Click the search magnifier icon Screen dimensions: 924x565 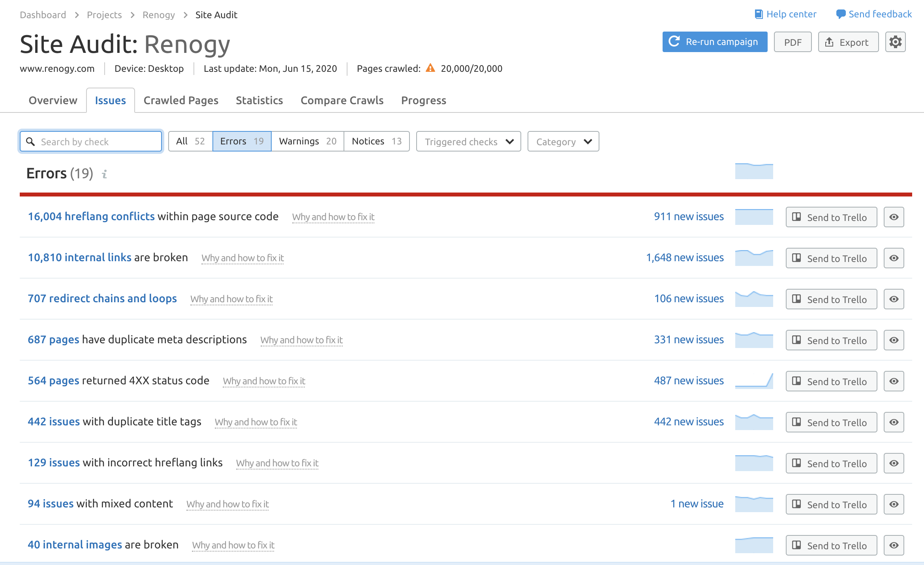click(x=30, y=142)
